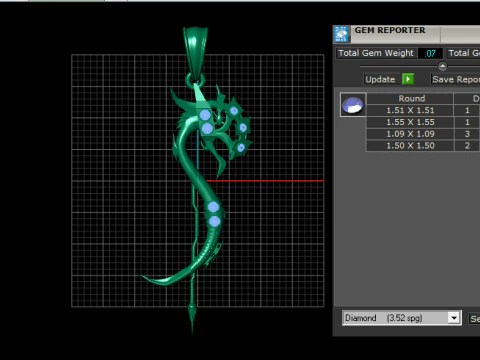480x360 pixels.
Task: Click quantity 3 in the 1.09 row
Action: tap(467, 134)
